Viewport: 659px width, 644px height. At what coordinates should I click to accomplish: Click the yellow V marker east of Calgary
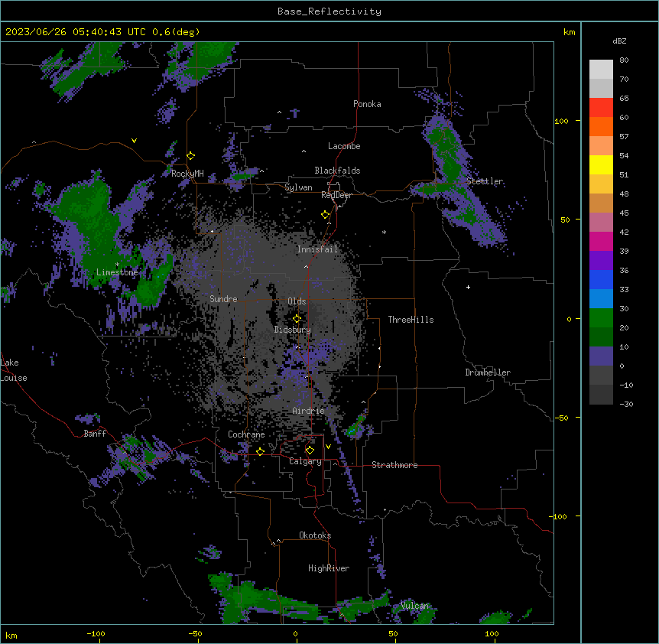pos(328,447)
